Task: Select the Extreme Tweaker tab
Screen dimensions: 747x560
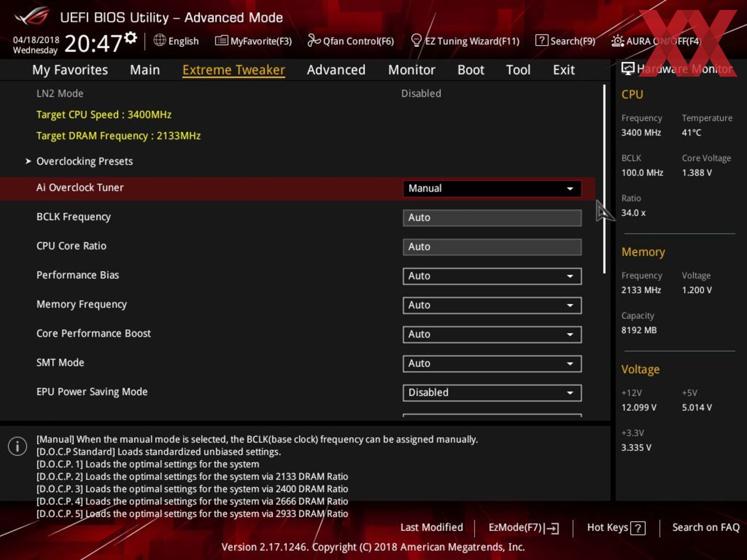Action: click(x=233, y=70)
